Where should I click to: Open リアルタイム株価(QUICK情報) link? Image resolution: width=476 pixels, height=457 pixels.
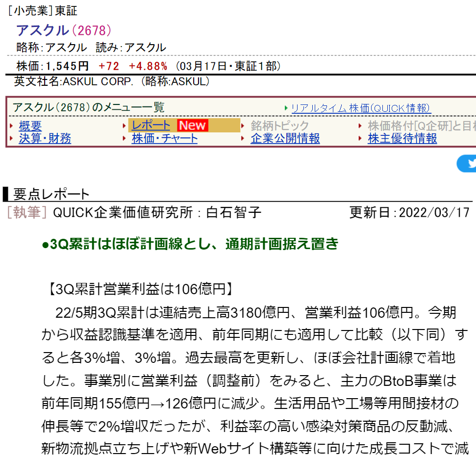coord(361,108)
